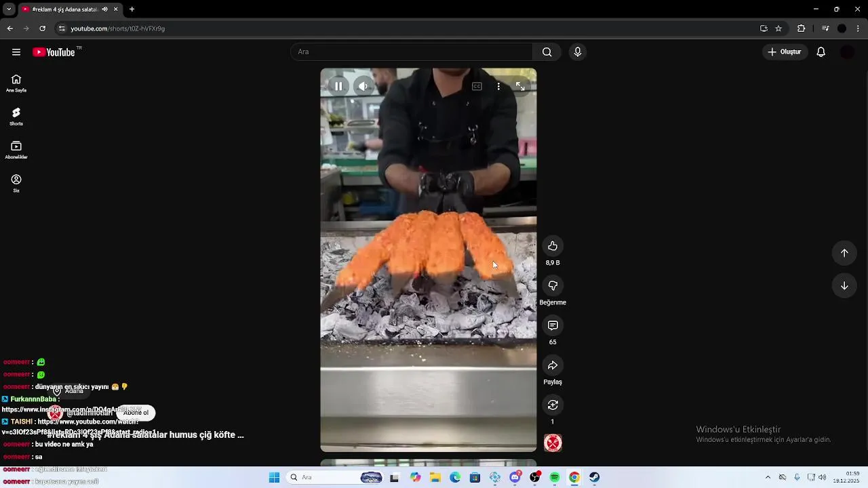
Task: Pause the playing short
Action: tap(338, 86)
